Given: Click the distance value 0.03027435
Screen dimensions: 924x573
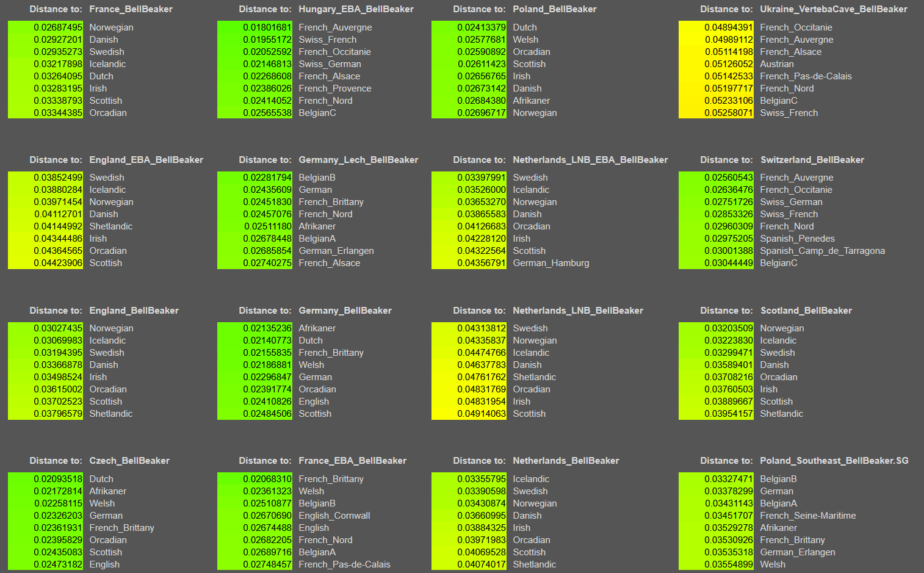Looking at the screenshot, I should pyautogui.click(x=58, y=328).
